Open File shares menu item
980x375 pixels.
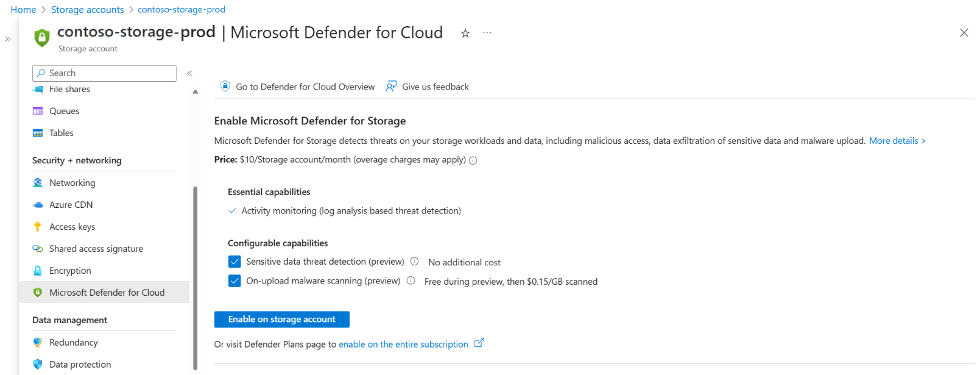[x=69, y=89]
